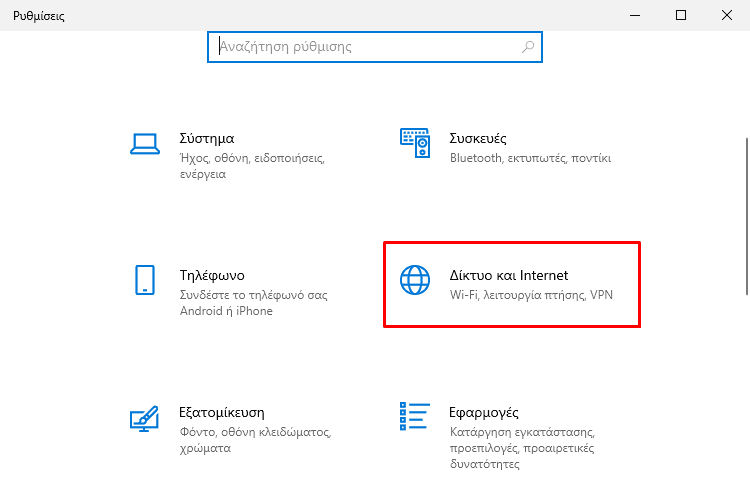
Task: Open the Σύστημα laptop icon
Action: tap(145, 144)
